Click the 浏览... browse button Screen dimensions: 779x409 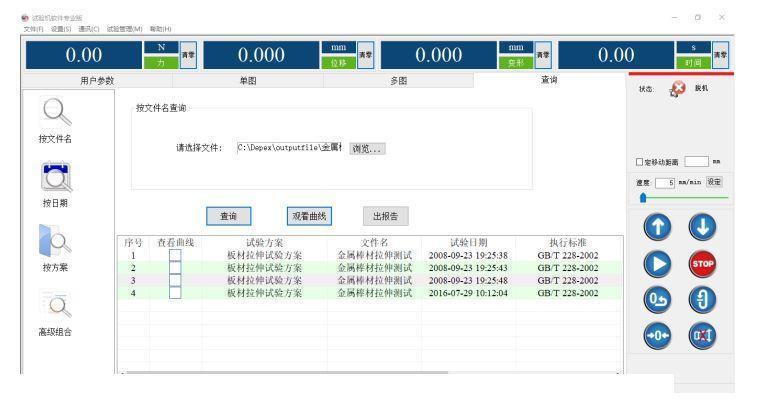point(367,149)
